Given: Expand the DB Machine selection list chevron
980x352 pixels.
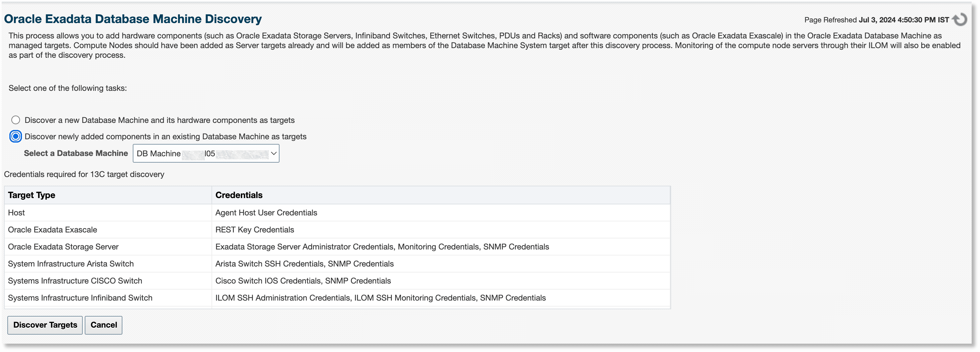Looking at the screenshot, I should pyautogui.click(x=274, y=154).
